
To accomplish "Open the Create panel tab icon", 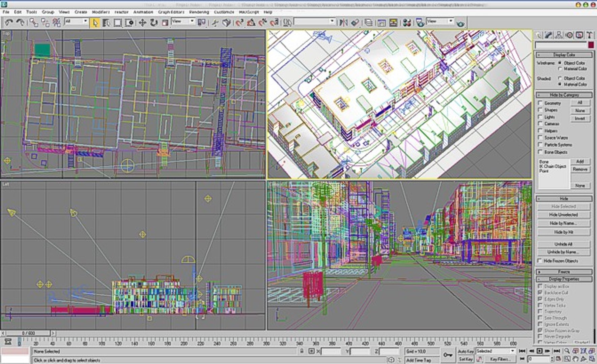I will click(539, 35).
